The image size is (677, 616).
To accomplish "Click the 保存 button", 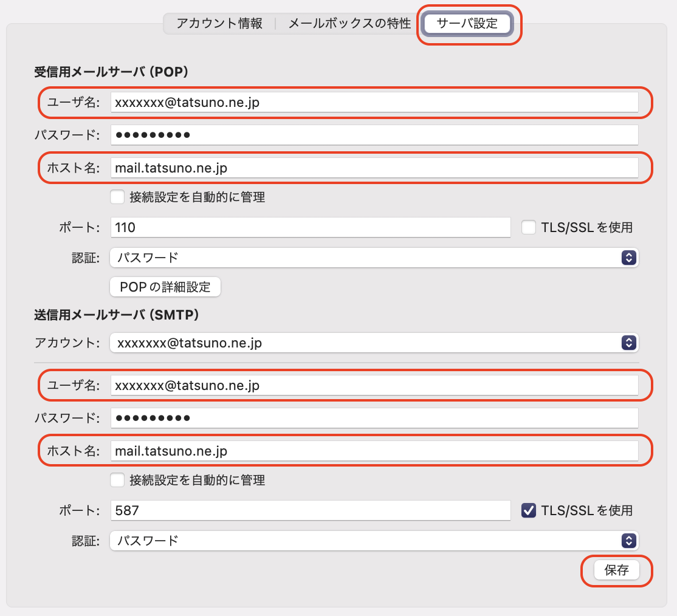I will [616, 571].
